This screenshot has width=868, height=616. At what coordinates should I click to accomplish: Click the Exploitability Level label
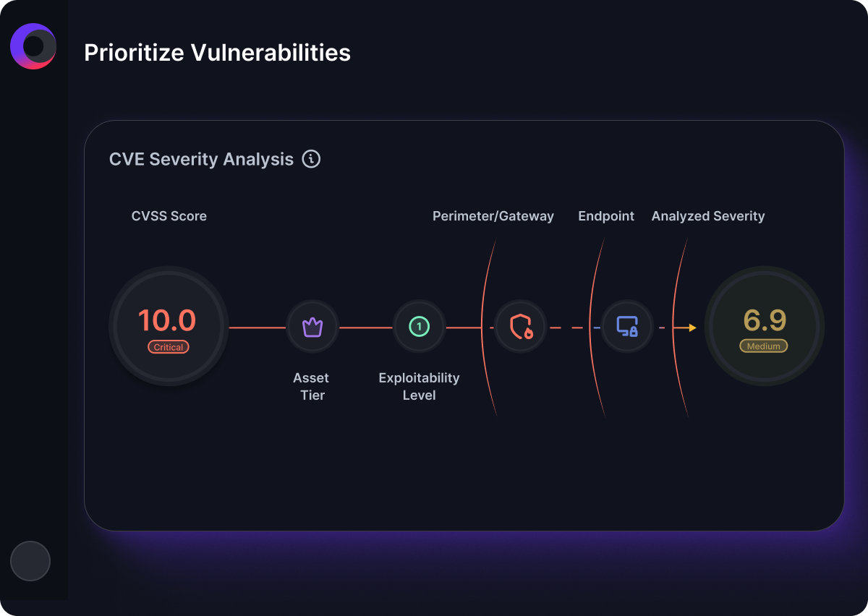[420, 387]
